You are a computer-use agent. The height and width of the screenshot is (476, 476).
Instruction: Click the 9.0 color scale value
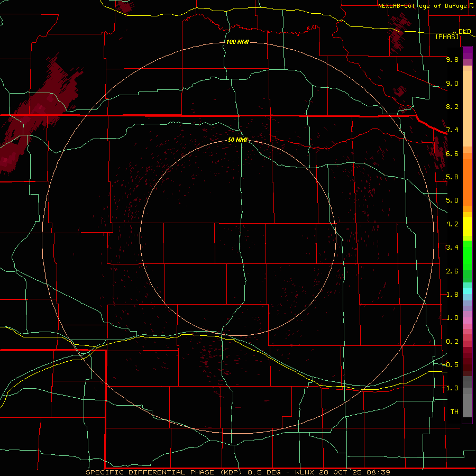[452, 83]
